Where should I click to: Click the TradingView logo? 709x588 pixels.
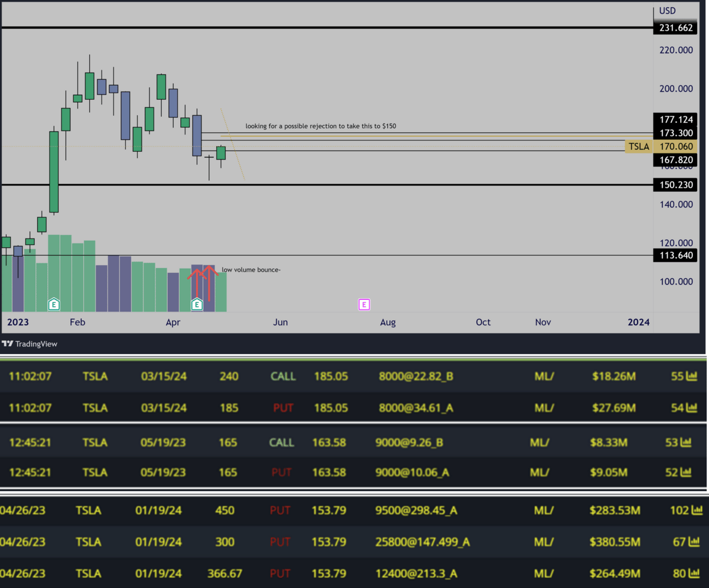(x=30, y=344)
